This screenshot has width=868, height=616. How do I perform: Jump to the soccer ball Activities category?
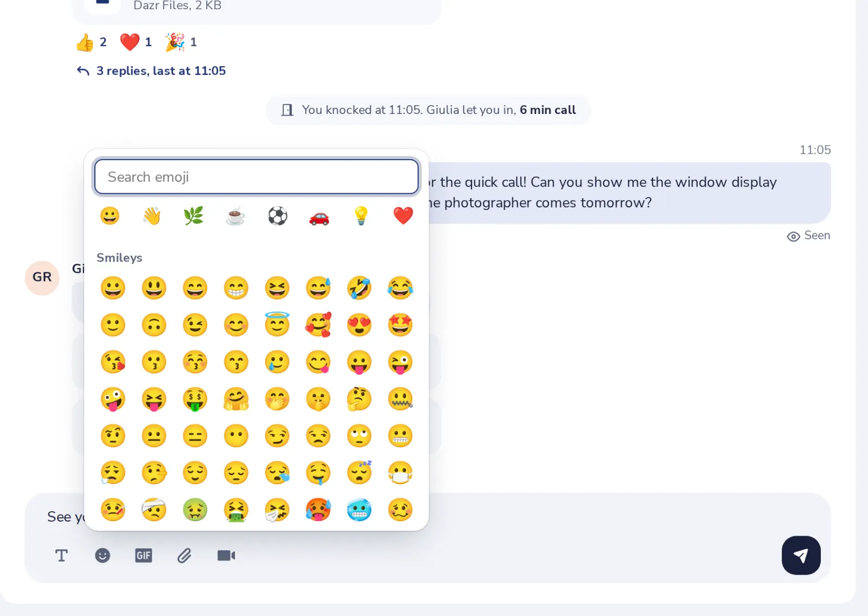tap(278, 216)
